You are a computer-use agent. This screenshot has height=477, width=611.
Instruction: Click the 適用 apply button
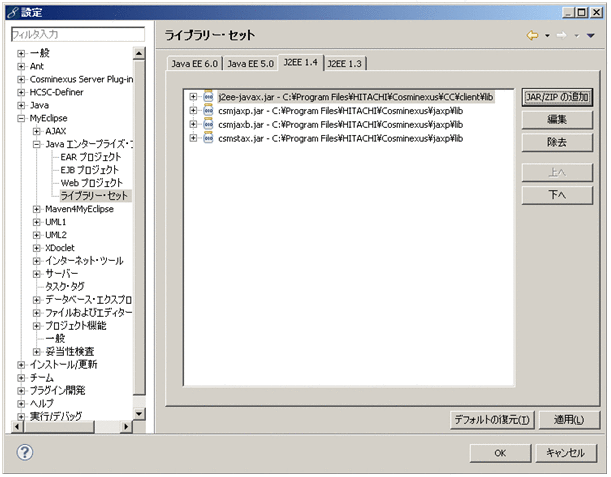[569, 420]
